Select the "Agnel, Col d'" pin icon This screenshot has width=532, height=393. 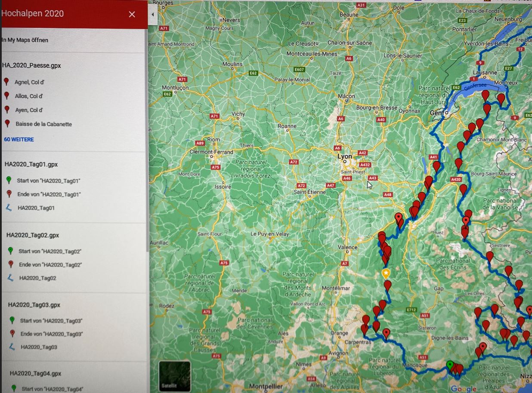[6, 82]
